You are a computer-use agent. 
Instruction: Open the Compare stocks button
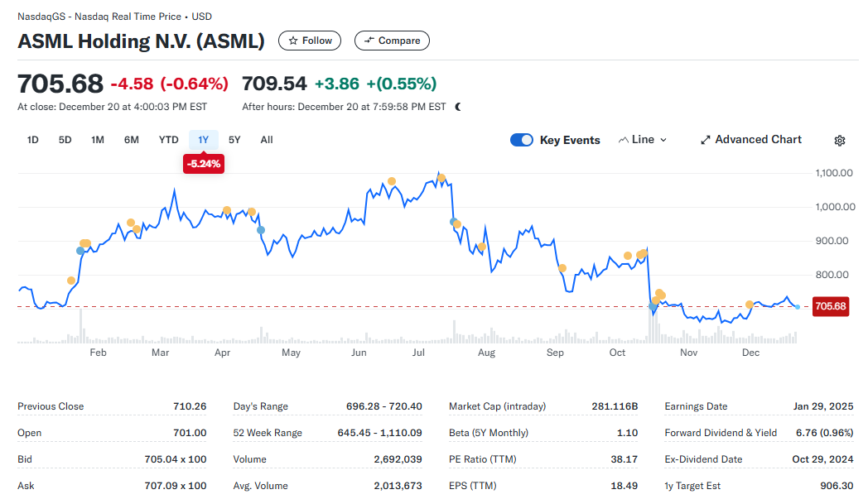pos(392,41)
